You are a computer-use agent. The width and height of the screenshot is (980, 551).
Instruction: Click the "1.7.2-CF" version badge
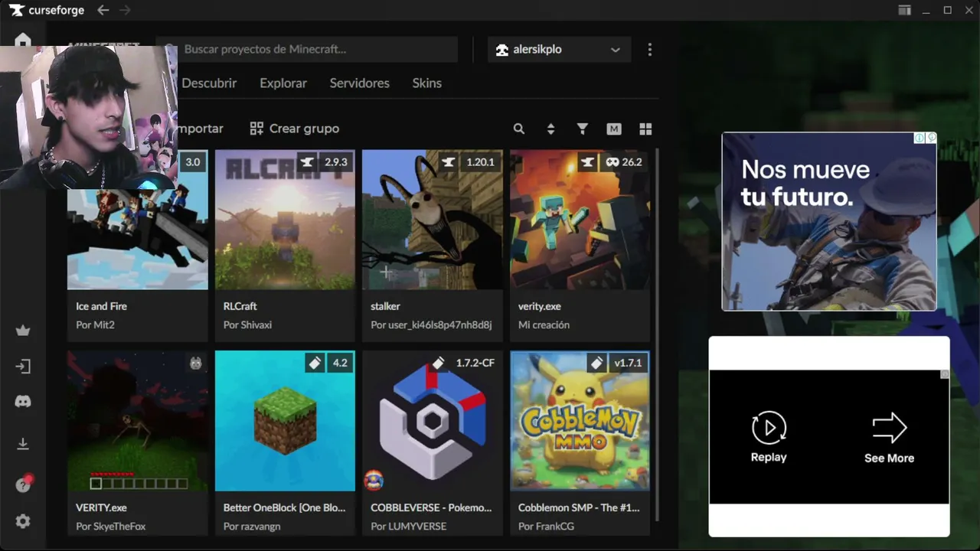[x=475, y=363]
